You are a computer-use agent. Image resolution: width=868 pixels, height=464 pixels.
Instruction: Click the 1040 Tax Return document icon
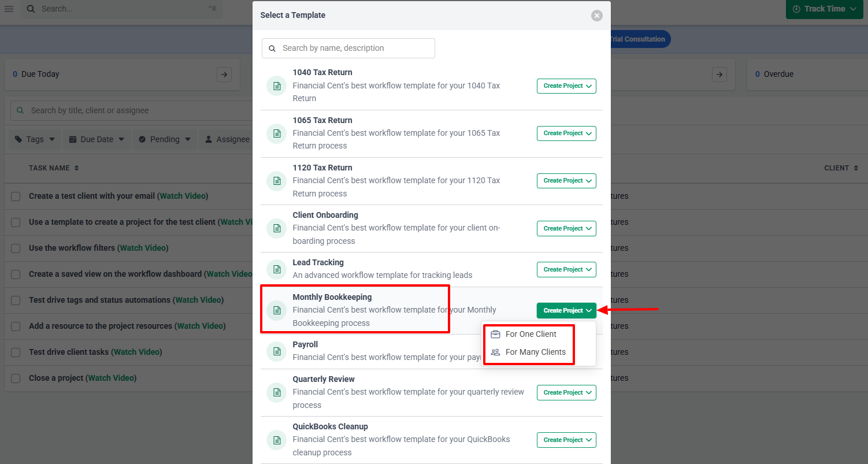pyautogui.click(x=277, y=86)
